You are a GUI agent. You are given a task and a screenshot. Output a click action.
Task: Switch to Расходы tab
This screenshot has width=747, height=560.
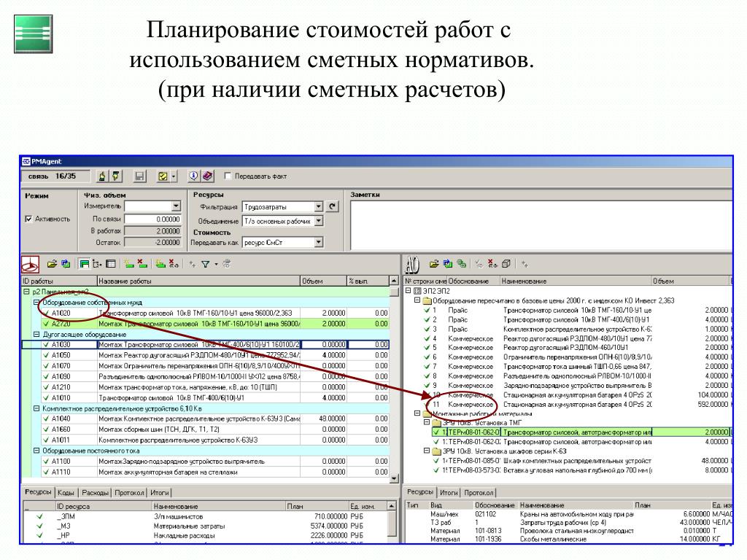[x=95, y=493]
